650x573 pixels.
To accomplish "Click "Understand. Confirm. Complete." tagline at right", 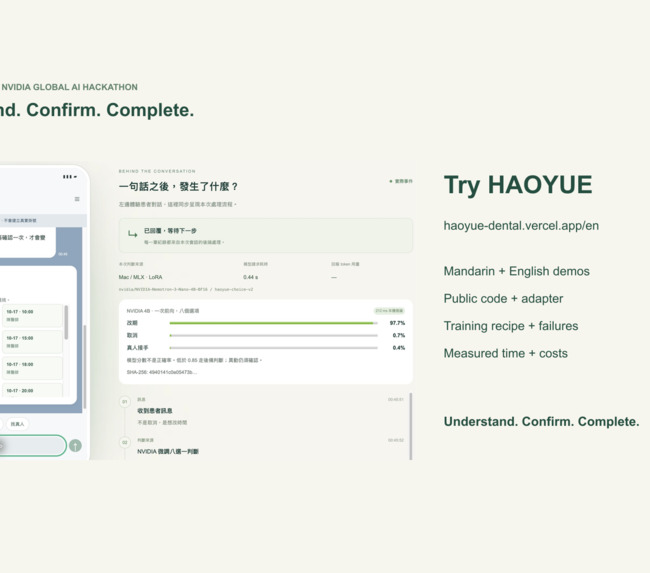I will (x=541, y=422).
